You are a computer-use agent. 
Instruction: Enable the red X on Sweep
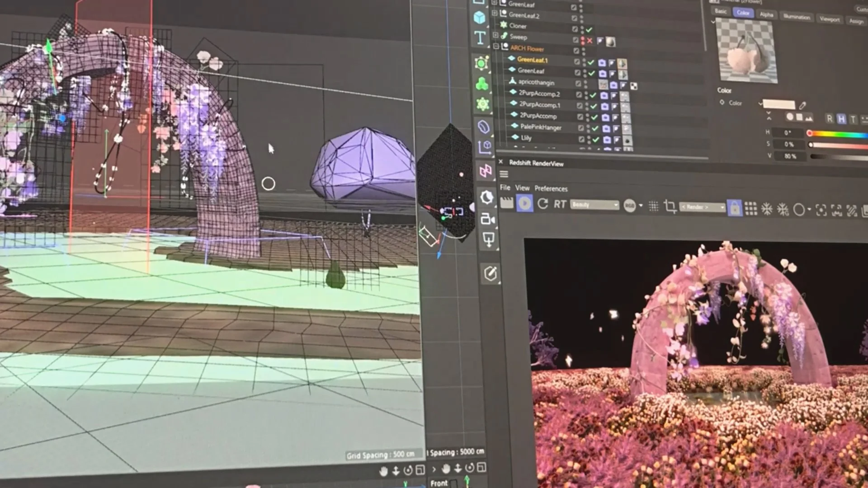590,41
